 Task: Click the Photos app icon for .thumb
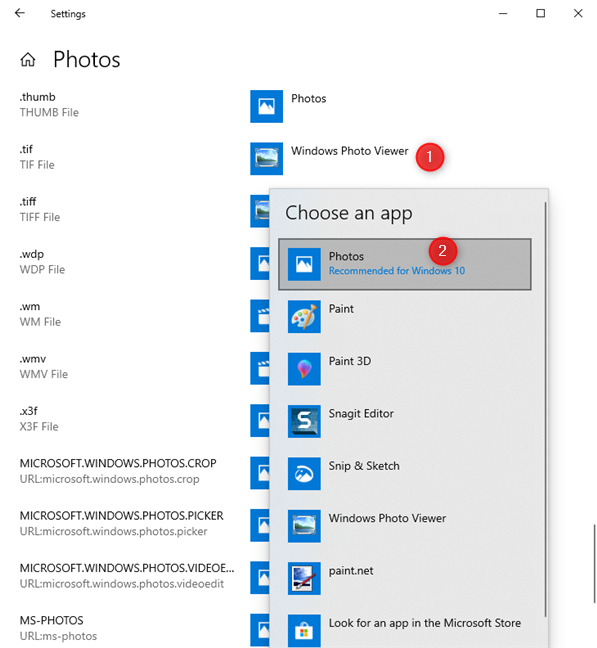266,106
